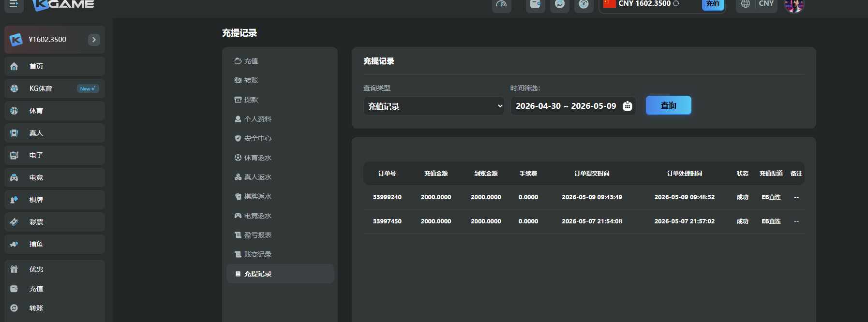Click the 转账 transfer icon in left sidebar
Image resolution: width=868 pixels, height=322 pixels.
14,308
